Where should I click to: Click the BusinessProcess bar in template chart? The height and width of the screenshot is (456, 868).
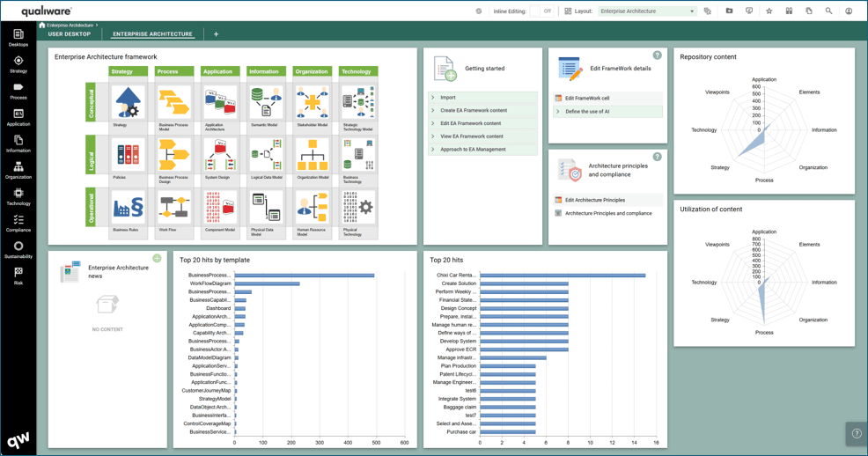pos(304,276)
